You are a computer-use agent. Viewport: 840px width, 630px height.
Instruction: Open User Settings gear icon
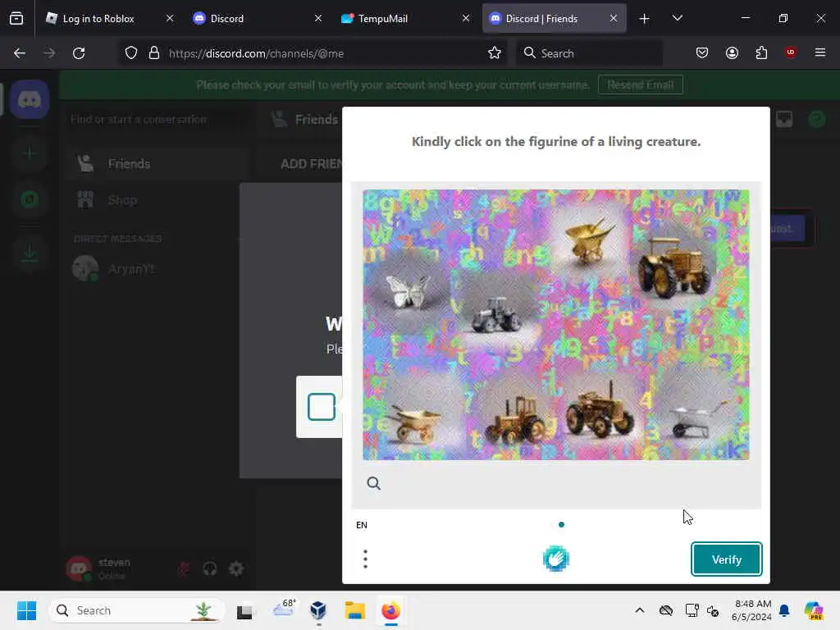(x=236, y=568)
